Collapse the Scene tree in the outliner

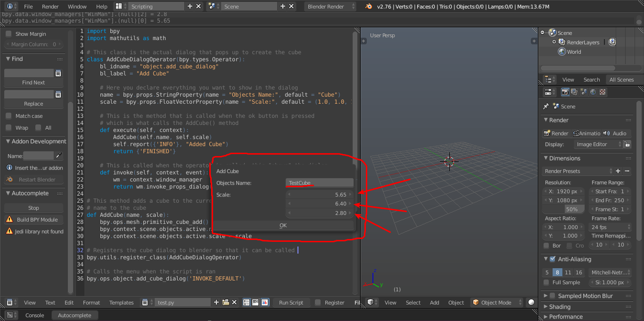pos(543,33)
